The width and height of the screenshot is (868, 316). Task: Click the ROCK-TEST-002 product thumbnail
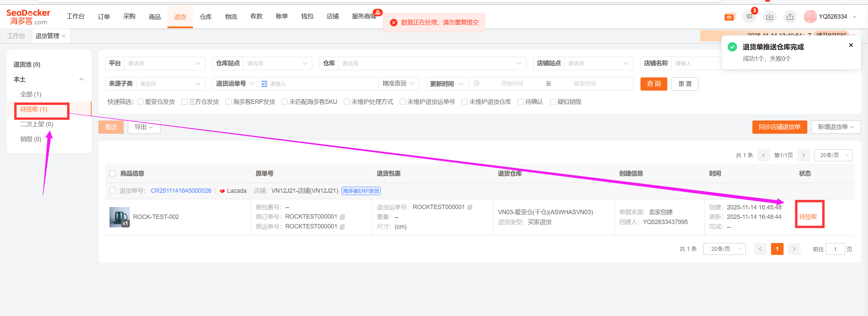point(119,217)
